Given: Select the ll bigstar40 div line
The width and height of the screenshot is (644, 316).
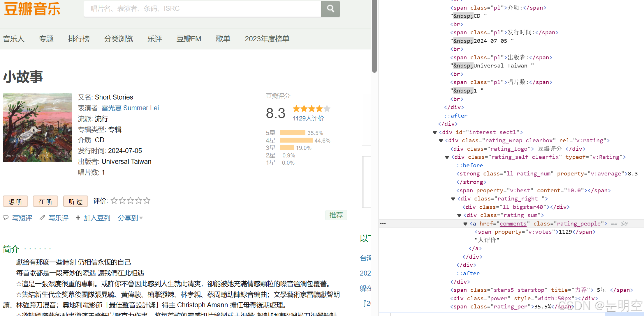Looking at the screenshot, I should [516, 207].
